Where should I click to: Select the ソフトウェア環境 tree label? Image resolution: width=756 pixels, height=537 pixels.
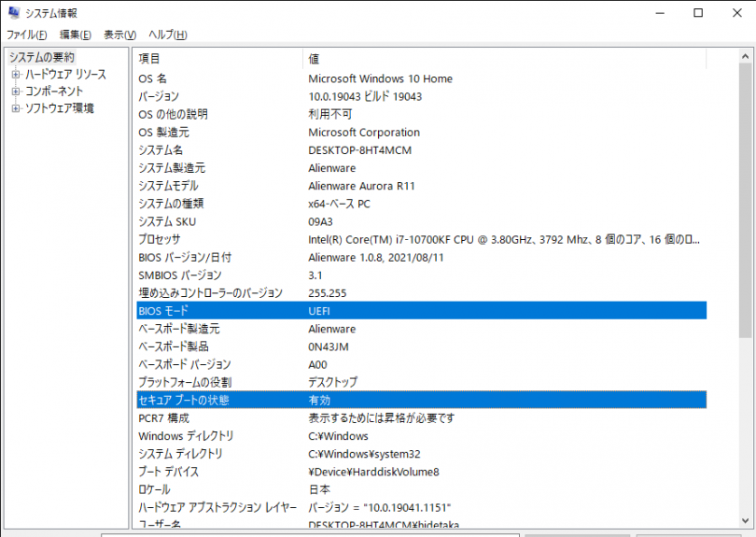[60, 108]
